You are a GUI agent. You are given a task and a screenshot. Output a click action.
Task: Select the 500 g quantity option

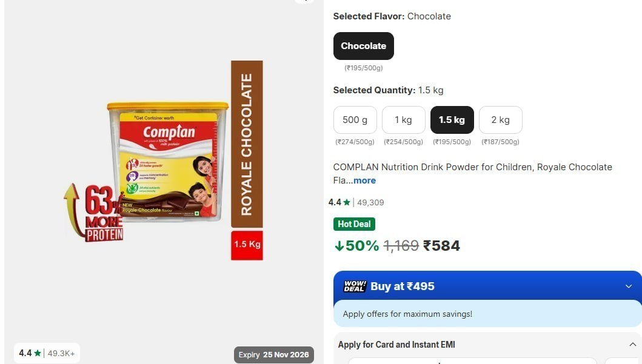point(355,120)
